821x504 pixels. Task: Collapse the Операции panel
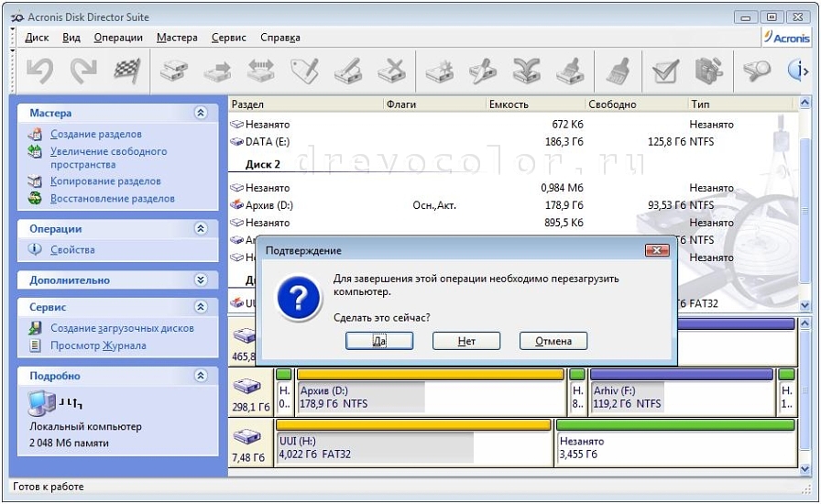point(201,228)
